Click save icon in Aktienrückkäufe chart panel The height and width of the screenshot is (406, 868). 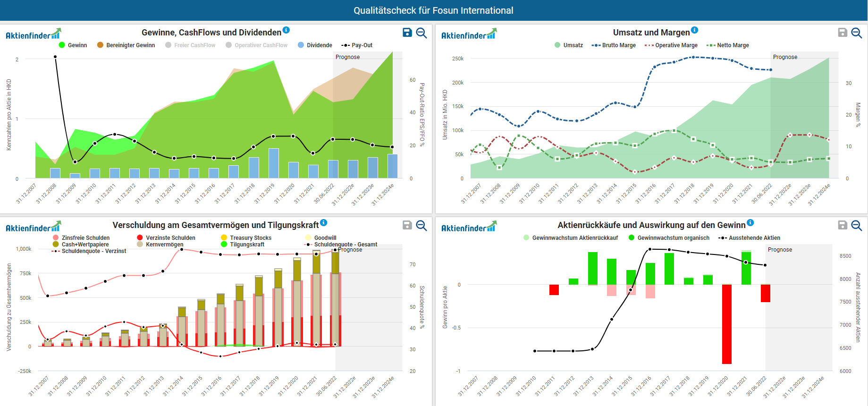(843, 225)
